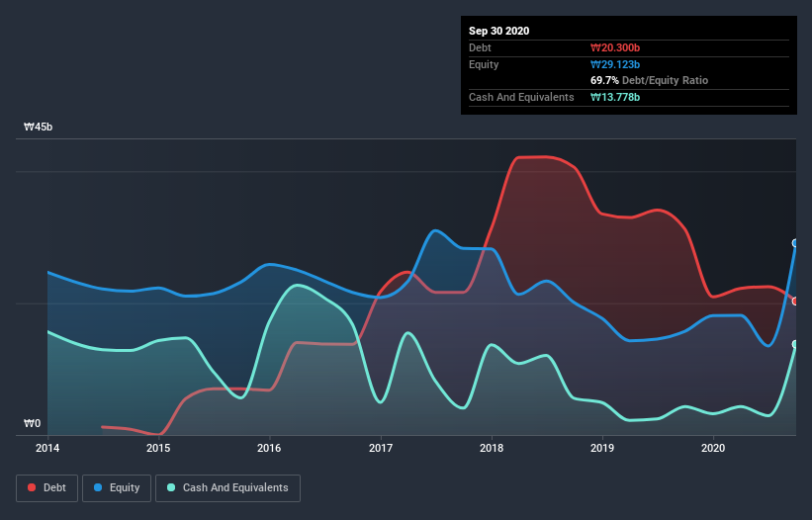Viewport: 812px width, 520px height.
Task: Click the ₩0 y-axis label
Action: tap(32, 423)
